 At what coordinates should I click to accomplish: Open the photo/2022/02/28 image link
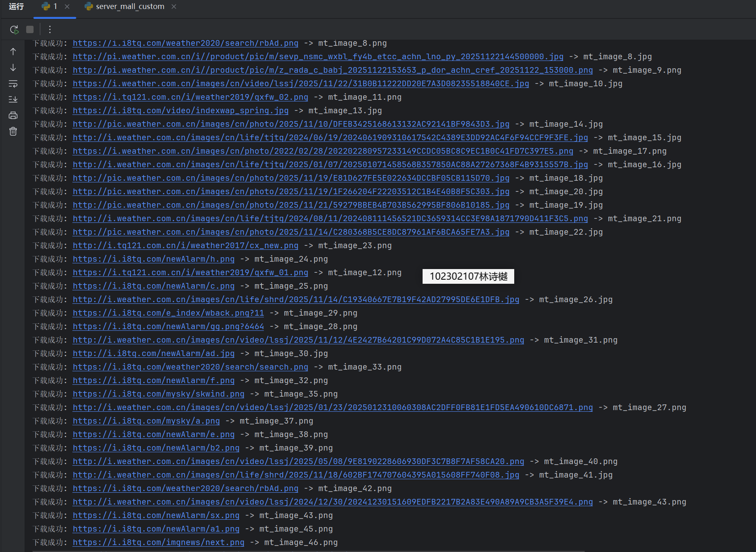[323, 151]
